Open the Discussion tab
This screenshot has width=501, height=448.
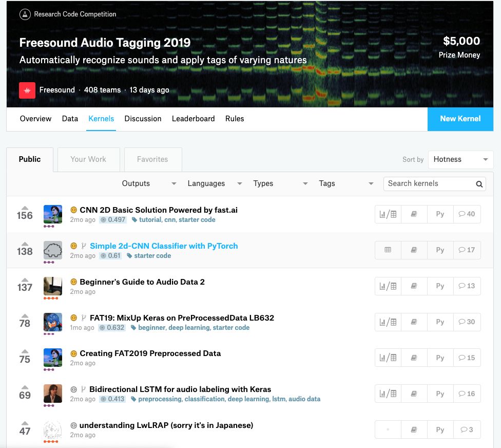(143, 119)
